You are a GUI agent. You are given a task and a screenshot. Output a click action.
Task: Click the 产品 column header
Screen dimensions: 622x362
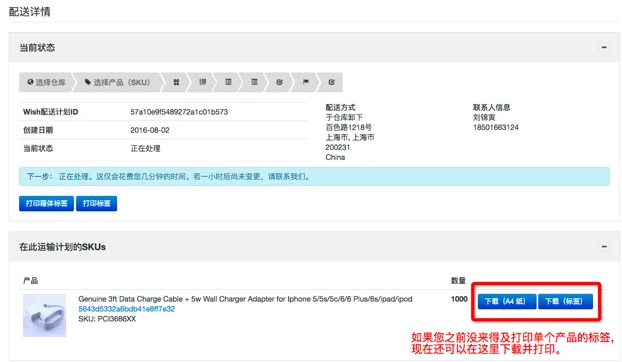(x=30, y=281)
